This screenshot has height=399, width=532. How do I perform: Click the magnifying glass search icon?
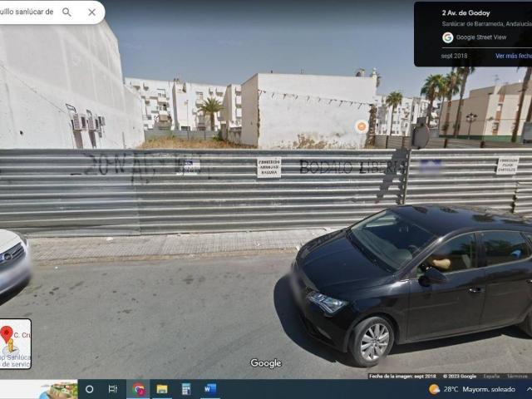[66, 12]
